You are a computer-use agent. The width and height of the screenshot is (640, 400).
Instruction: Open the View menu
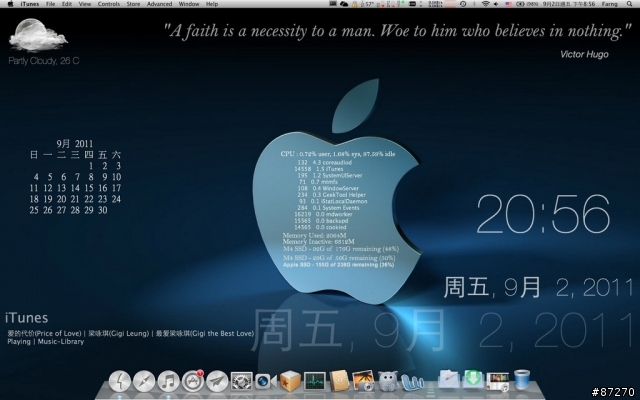coord(84,4)
